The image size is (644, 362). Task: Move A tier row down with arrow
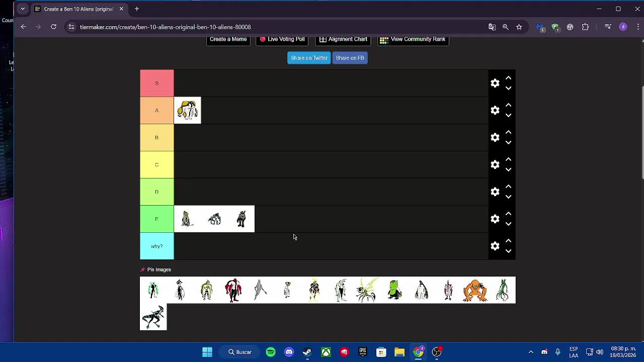pyautogui.click(x=508, y=116)
